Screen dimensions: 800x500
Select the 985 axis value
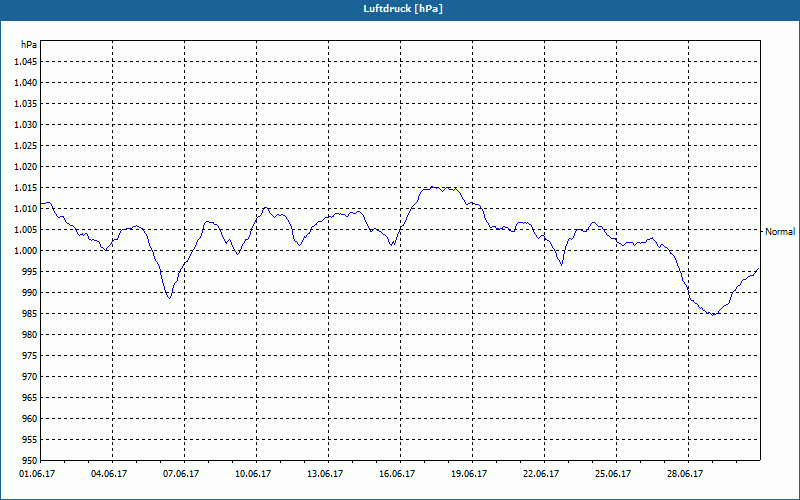[30, 314]
